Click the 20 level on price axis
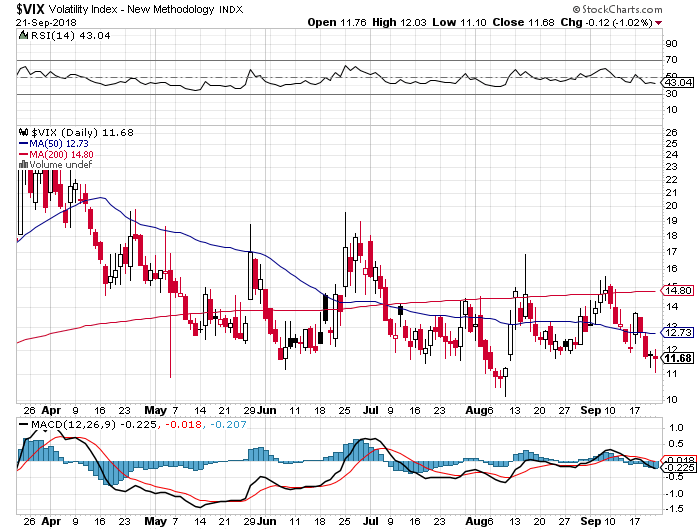700x530 pixels. coord(671,206)
